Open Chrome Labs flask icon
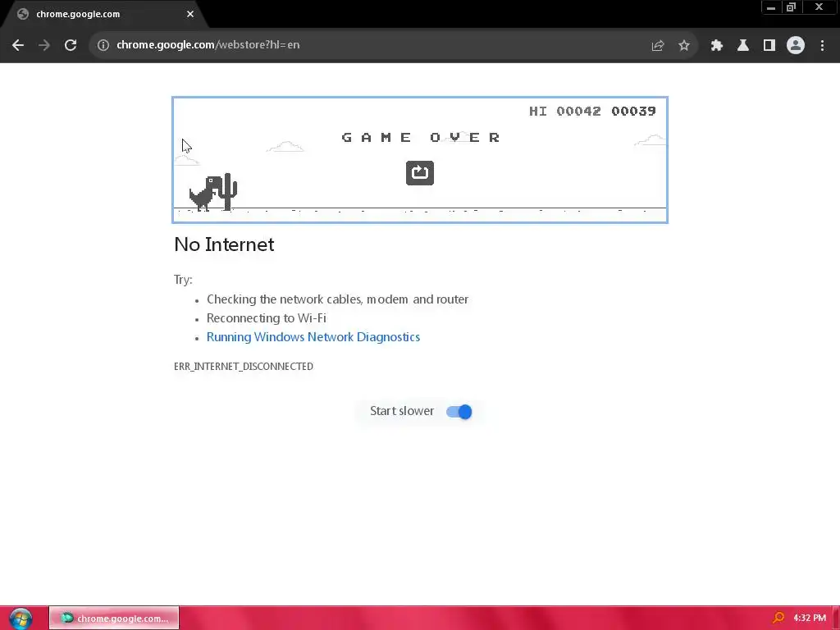This screenshot has height=630, width=840. point(743,46)
